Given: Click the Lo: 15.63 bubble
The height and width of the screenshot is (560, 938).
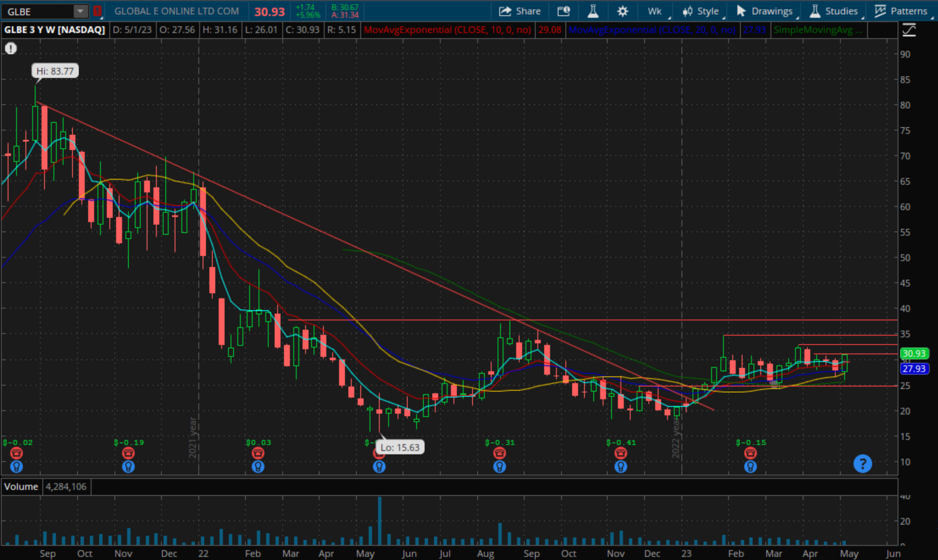Looking at the screenshot, I should coord(400,448).
